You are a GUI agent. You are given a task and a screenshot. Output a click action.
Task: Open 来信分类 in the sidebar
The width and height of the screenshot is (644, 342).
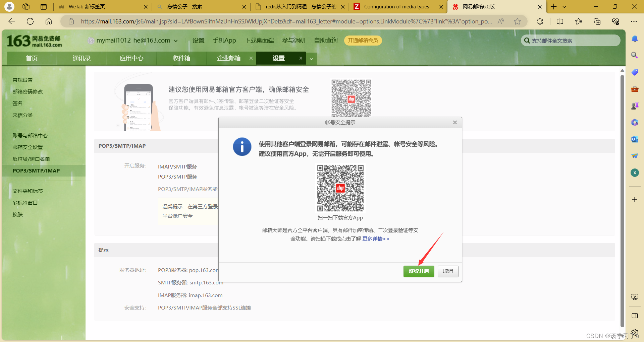pyautogui.click(x=22, y=115)
